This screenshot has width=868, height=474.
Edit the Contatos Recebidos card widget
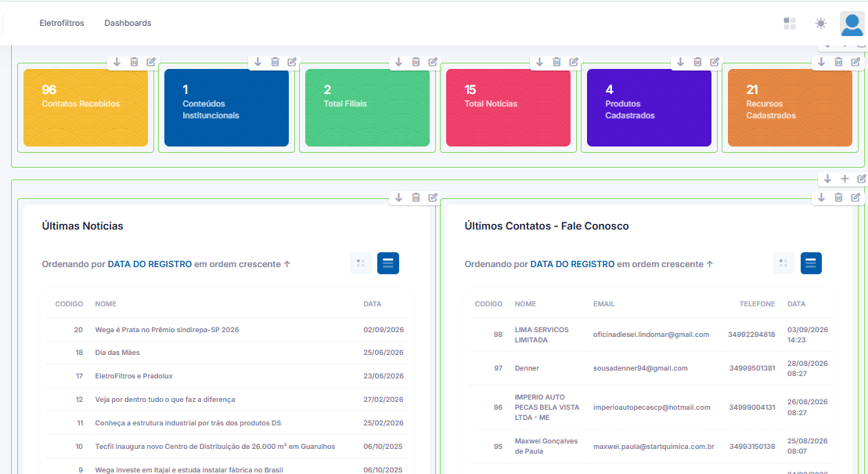[x=151, y=62]
